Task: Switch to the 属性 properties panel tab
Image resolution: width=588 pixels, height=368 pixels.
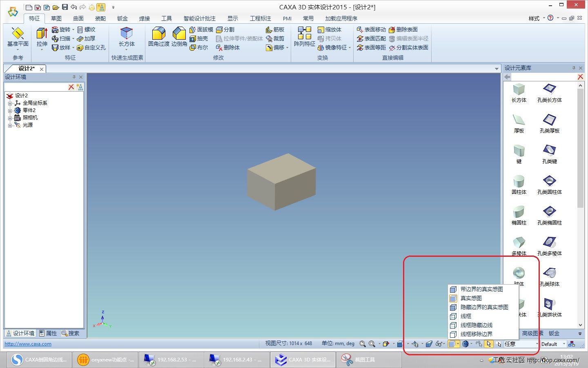Action: (x=48, y=333)
